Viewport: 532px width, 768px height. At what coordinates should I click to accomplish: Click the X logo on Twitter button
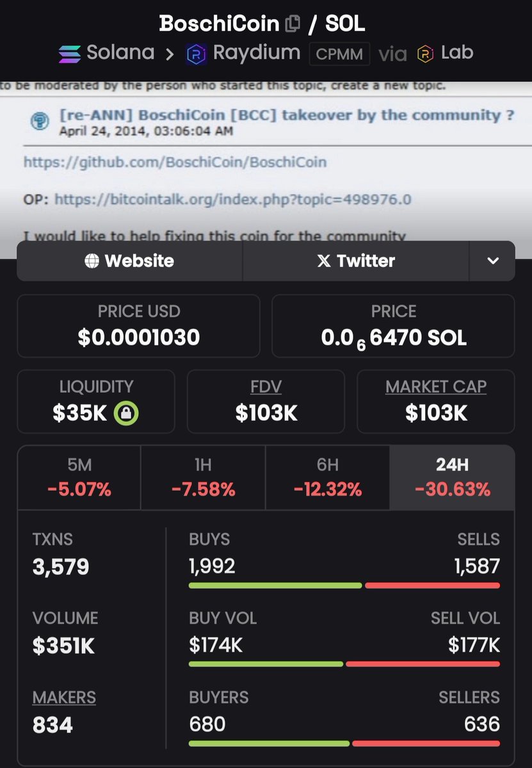(324, 261)
